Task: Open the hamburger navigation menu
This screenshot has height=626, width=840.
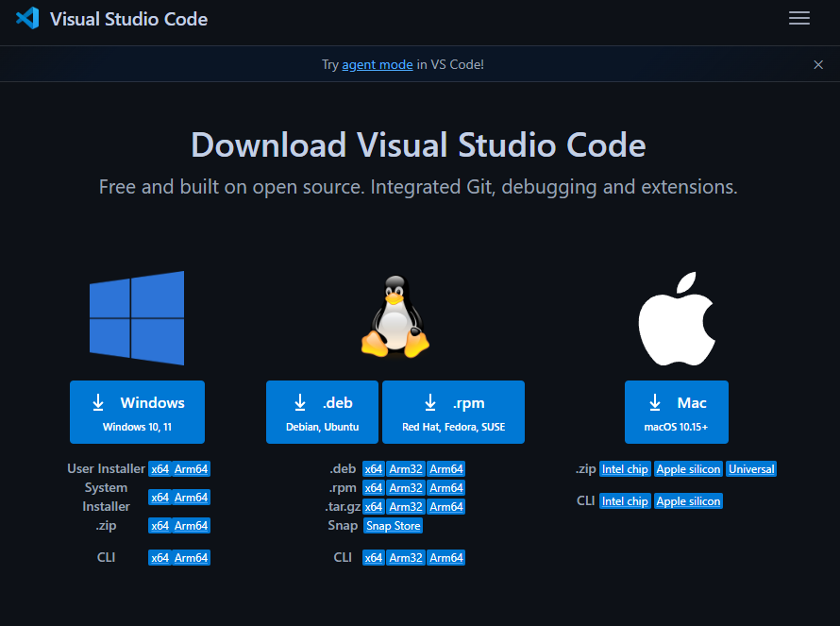Action: tap(798, 18)
